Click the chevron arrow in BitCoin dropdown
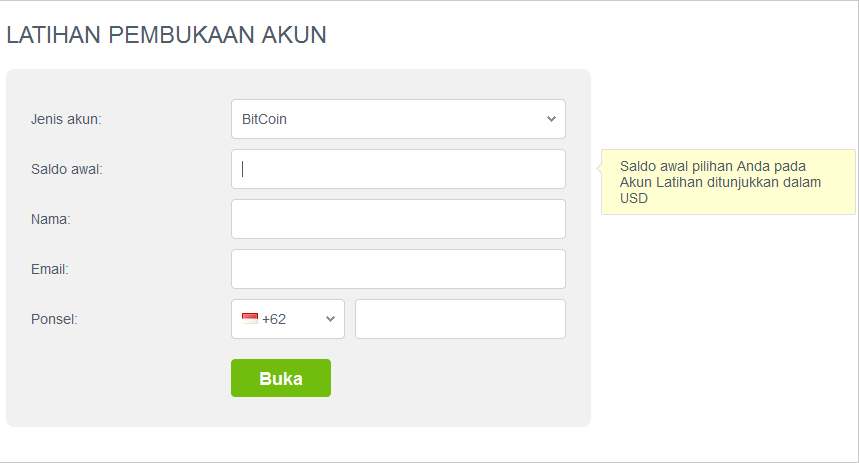859x463 pixels. point(551,119)
